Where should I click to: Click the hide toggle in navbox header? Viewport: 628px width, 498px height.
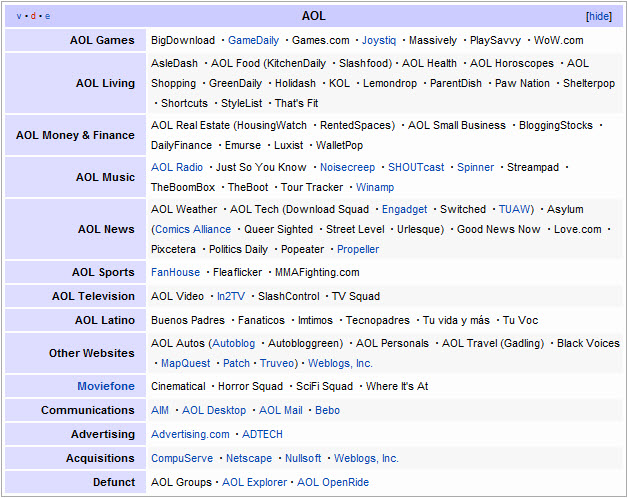click(598, 16)
